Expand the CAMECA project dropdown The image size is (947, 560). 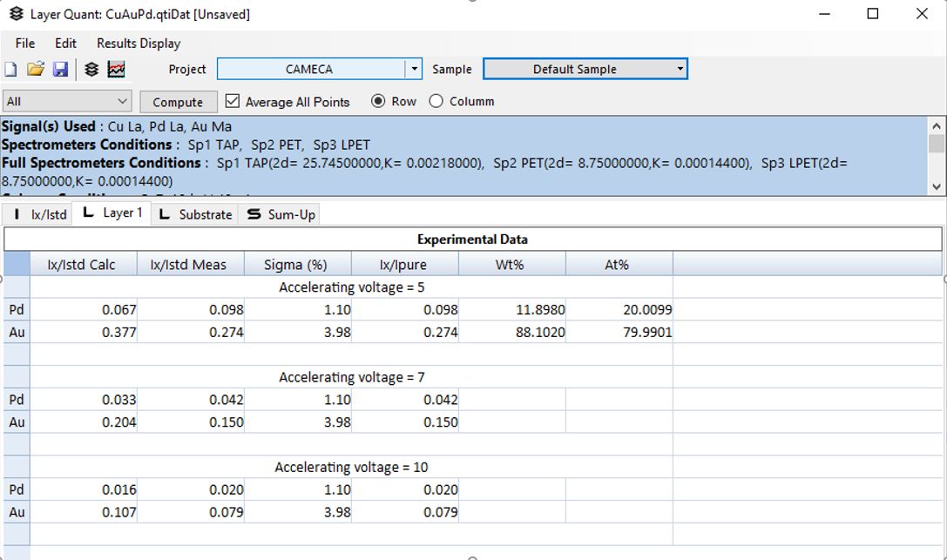coord(415,69)
